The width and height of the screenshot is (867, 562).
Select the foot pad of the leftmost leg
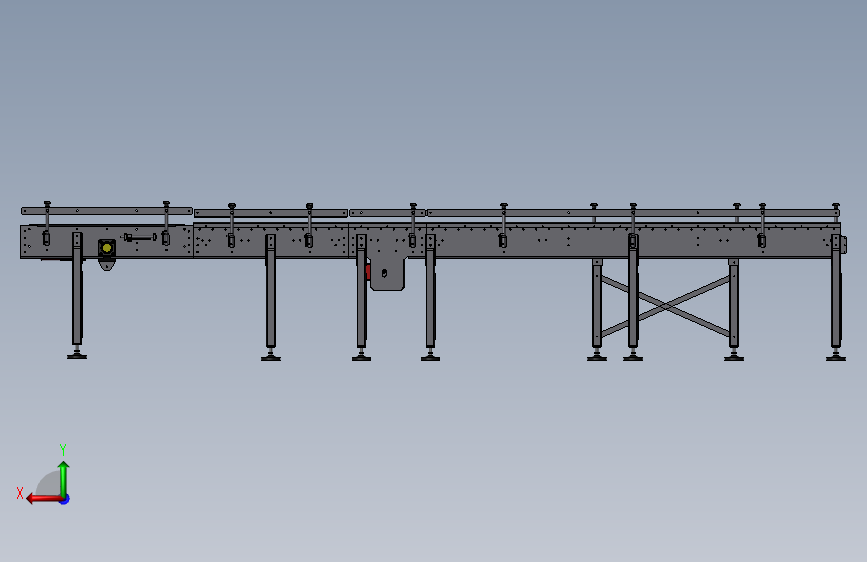pyautogui.click(x=77, y=356)
